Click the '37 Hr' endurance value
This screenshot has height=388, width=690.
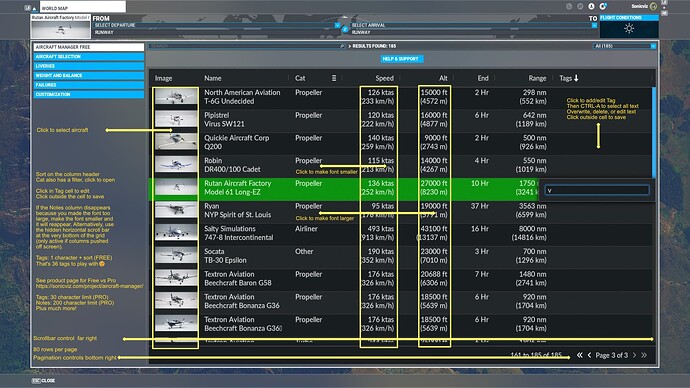pyautogui.click(x=480, y=206)
